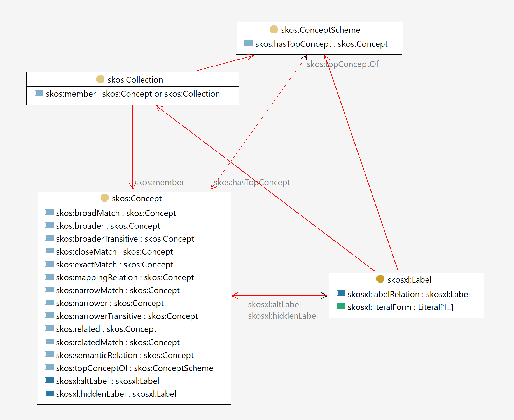The height and width of the screenshot is (420, 514).
Task: Select the skos:broader property row
Action: 108,226
